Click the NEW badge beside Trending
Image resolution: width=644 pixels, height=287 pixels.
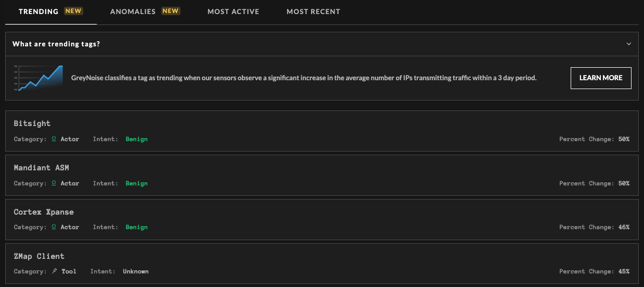pos(73,11)
